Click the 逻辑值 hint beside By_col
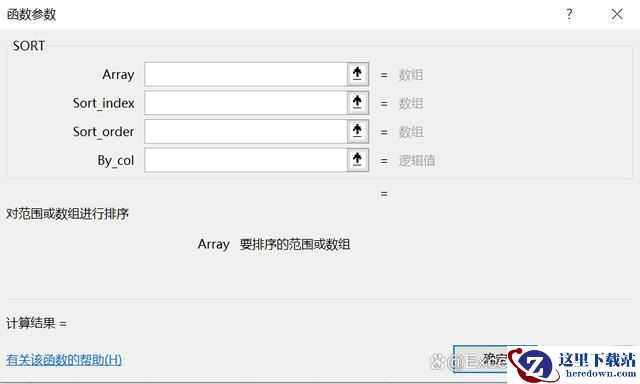 pos(417,160)
